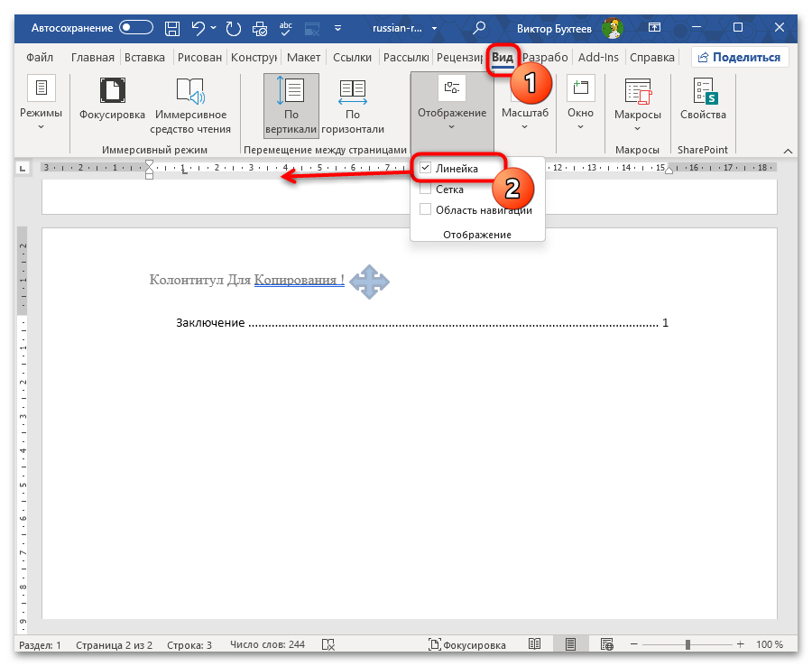Viewport: 812px width, 666px height.
Task: Click the Поделиться share button
Action: [740, 58]
